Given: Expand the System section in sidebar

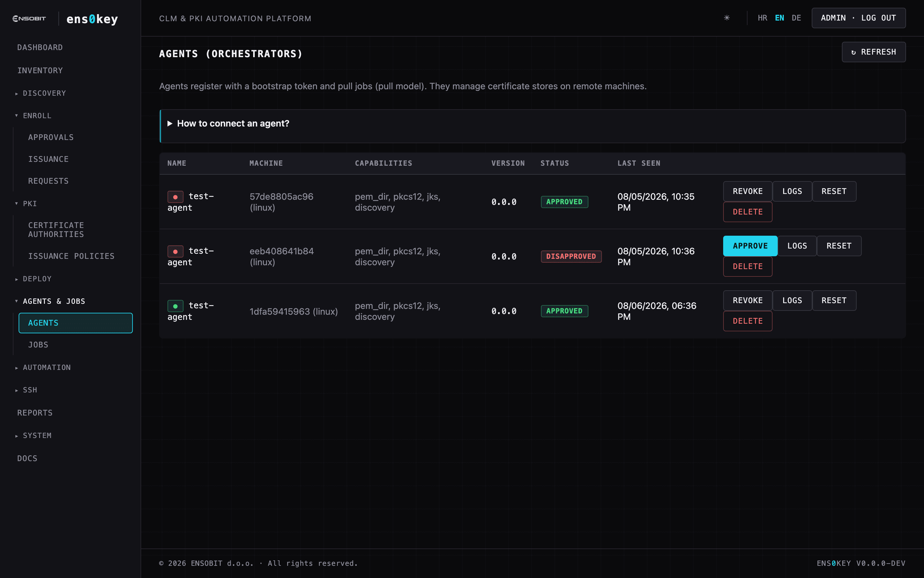Looking at the screenshot, I should pyautogui.click(x=33, y=435).
